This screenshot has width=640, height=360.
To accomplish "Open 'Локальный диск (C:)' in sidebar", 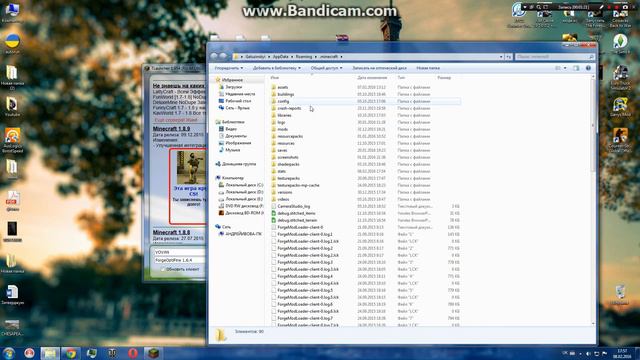I will 244,185.
